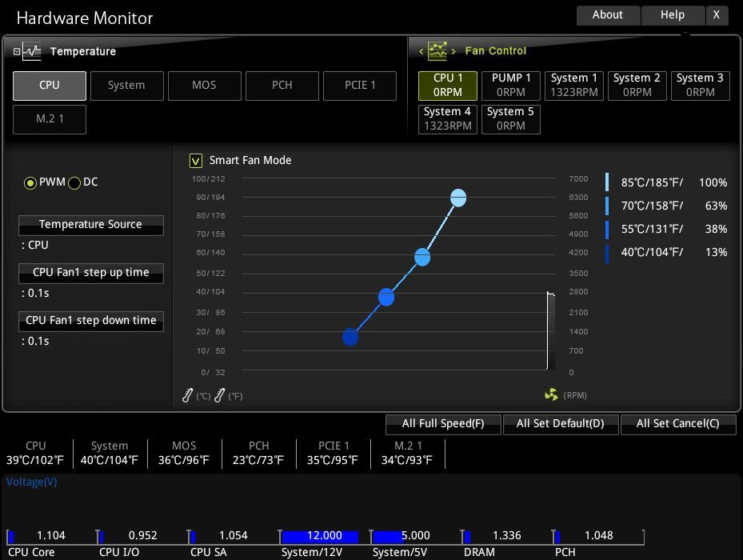This screenshot has height=560, width=743.
Task: Toggle the Smart Fan Mode checkbox
Action: point(196,161)
